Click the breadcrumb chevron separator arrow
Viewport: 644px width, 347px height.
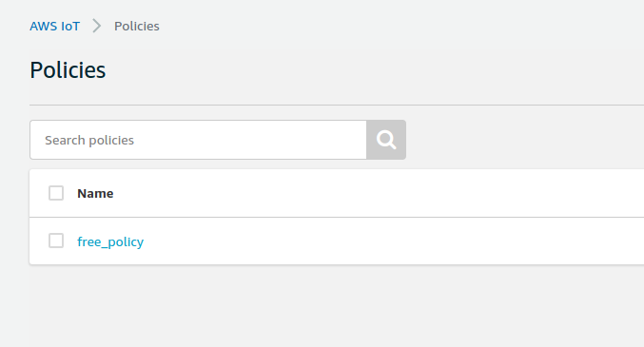[x=97, y=26]
